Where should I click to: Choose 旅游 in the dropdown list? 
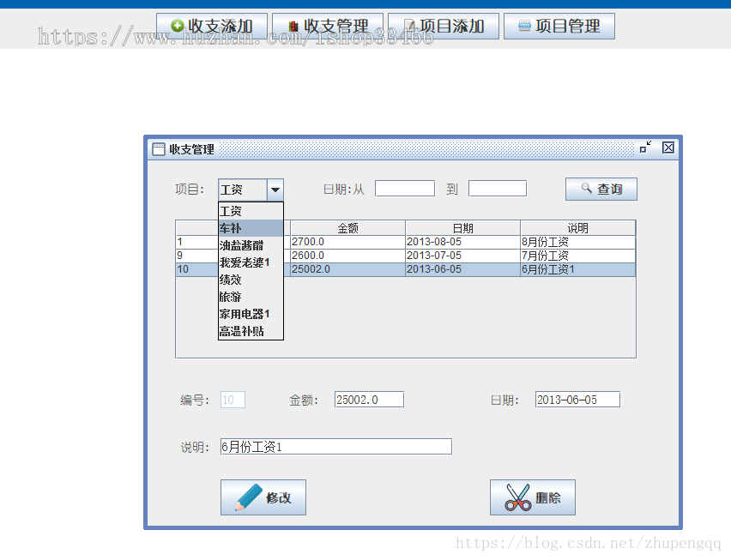click(251, 297)
